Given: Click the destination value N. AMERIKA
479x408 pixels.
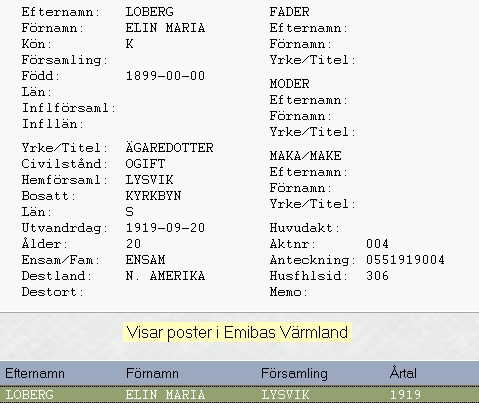Looking at the screenshot, I should pyautogui.click(x=165, y=276).
